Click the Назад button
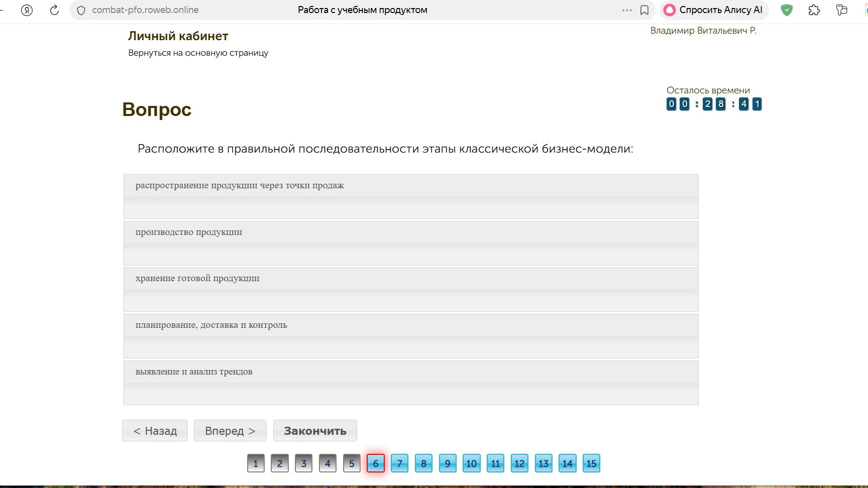 click(x=155, y=431)
